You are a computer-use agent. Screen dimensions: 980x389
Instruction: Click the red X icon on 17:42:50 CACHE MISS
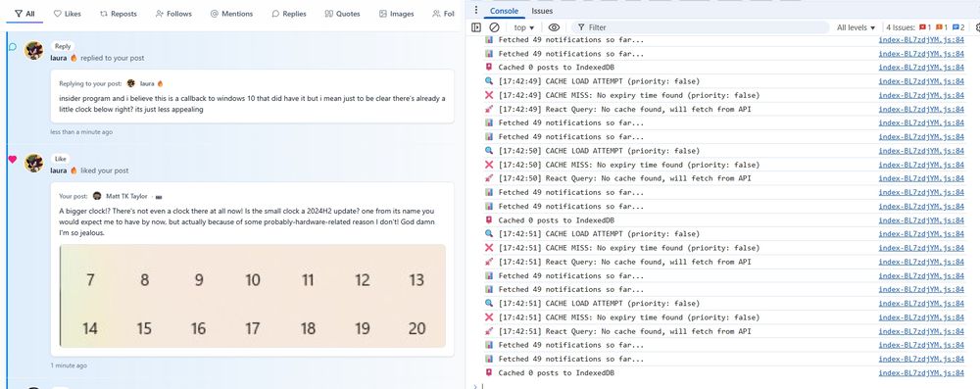(x=489, y=165)
